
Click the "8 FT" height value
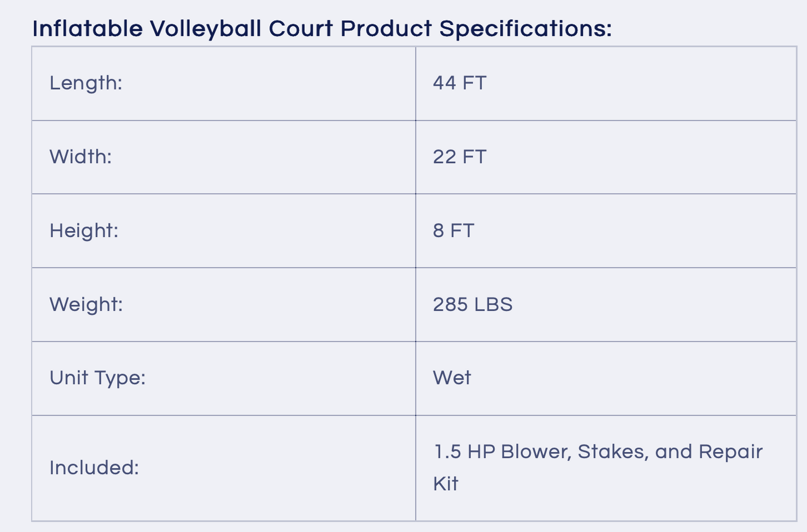coord(453,231)
